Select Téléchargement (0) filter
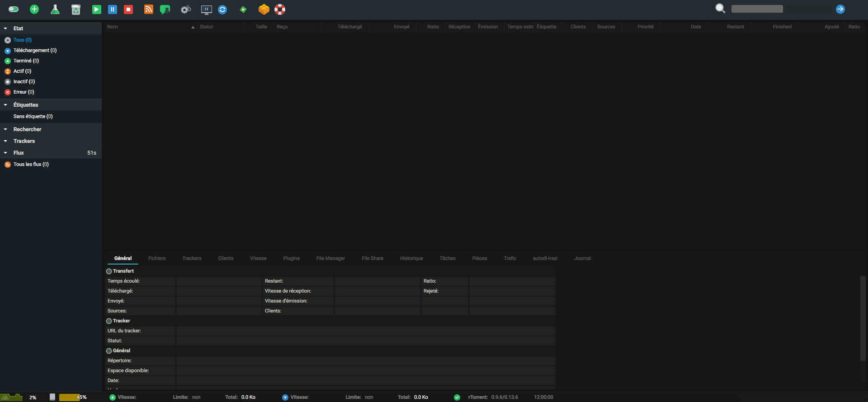Screen dimensions: 868x402 point(35,50)
